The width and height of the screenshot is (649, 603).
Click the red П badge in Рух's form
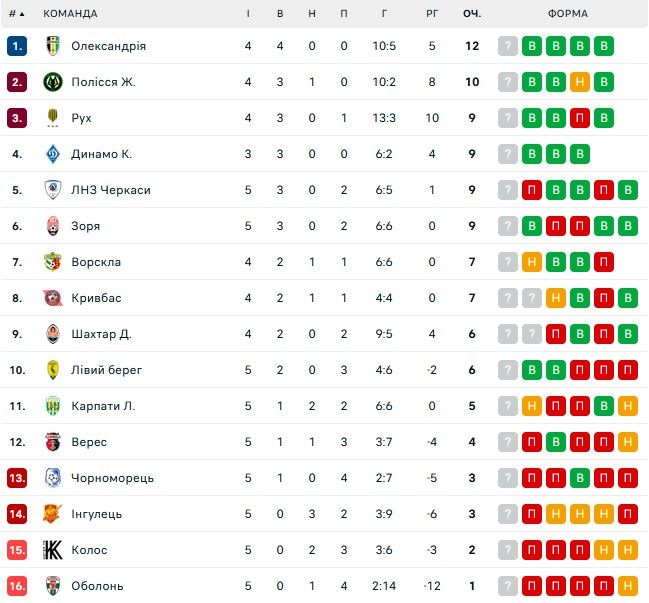(x=580, y=118)
